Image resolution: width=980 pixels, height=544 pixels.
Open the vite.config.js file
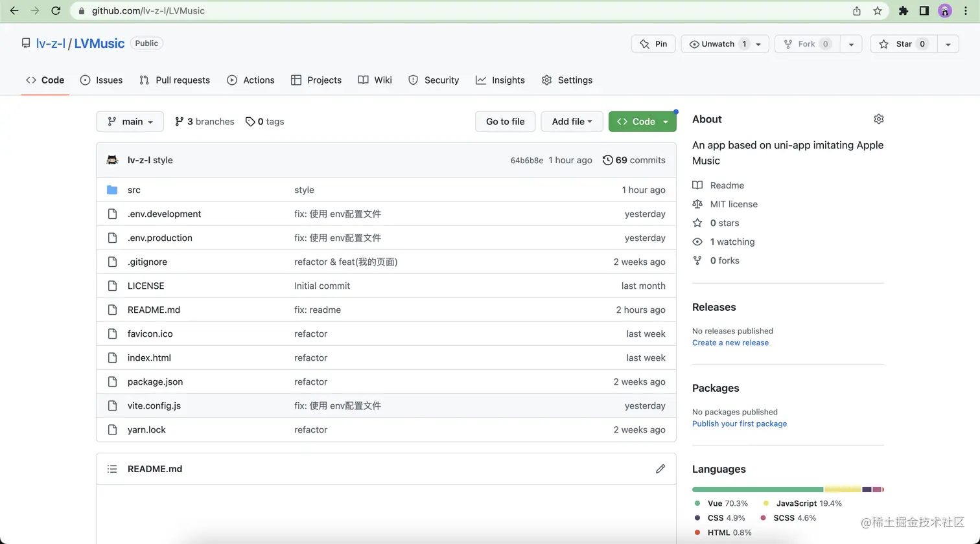(x=154, y=405)
